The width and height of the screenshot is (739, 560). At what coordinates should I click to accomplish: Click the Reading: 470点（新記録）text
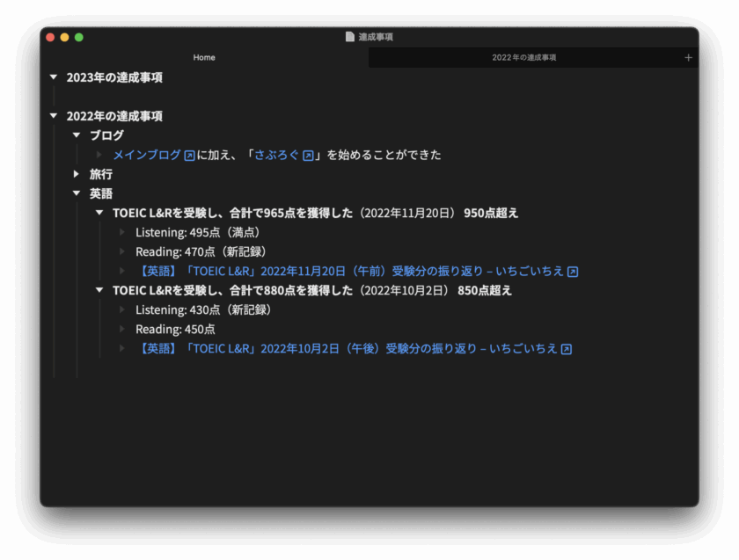[x=203, y=252]
